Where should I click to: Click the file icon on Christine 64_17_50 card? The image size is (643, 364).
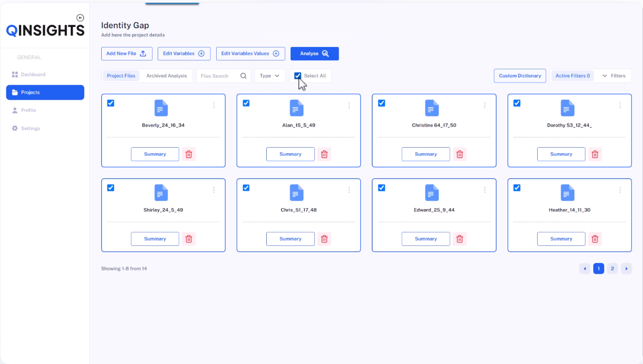pyautogui.click(x=431, y=108)
